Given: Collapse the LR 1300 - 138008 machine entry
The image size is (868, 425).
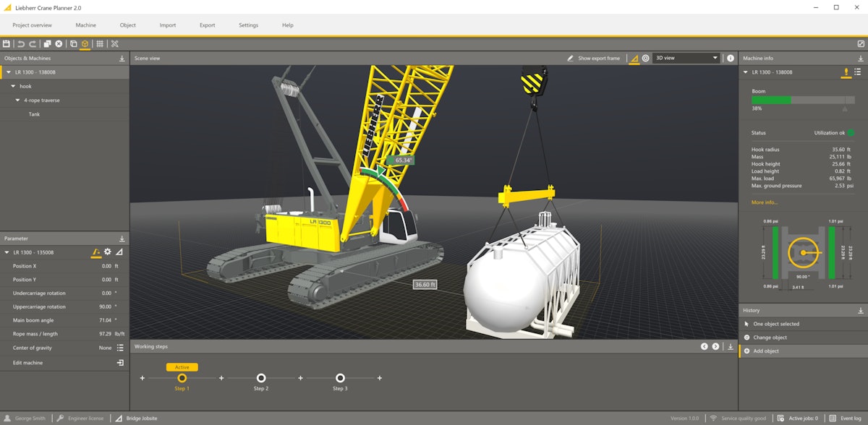Looking at the screenshot, I should pos(7,72).
